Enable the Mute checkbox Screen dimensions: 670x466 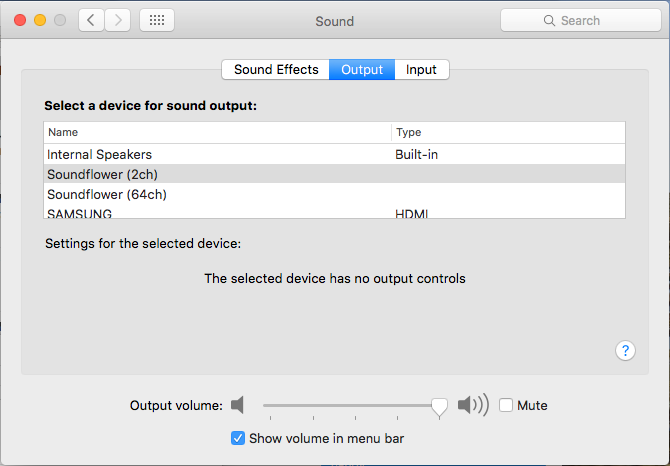(506, 405)
